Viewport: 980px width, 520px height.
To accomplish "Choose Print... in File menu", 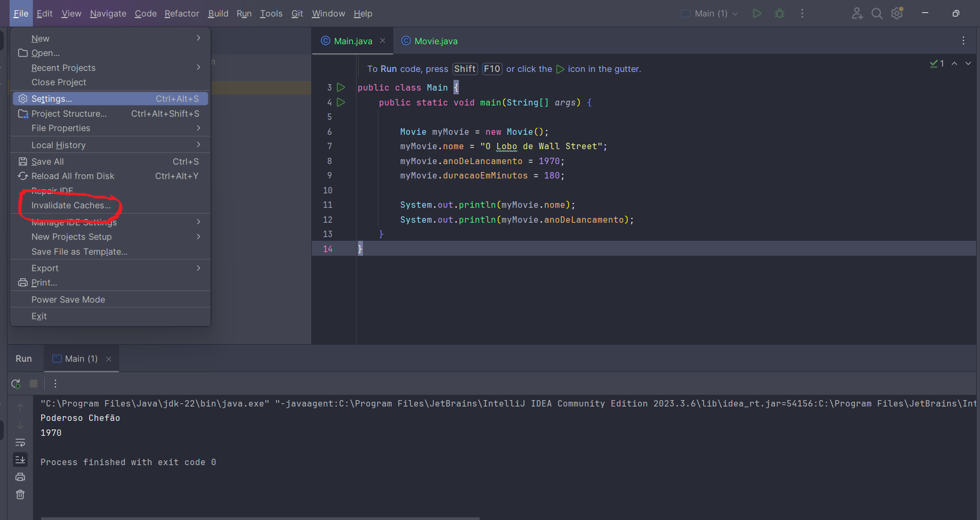I will click(110, 282).
